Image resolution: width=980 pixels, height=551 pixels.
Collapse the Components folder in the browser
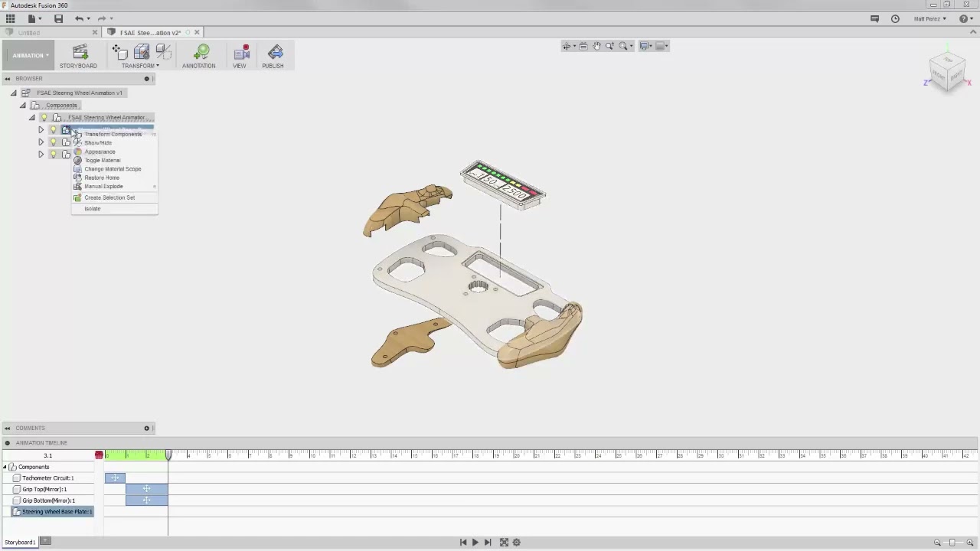(x=23, y=106)
